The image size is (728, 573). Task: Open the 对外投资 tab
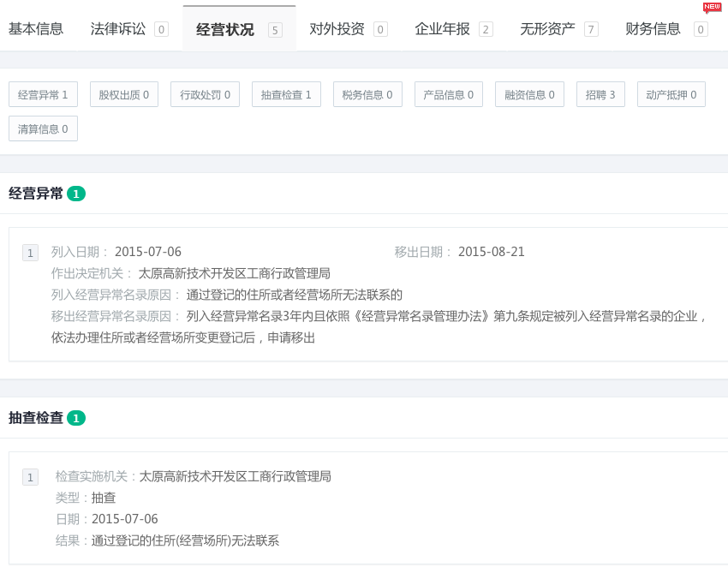pos(348,29)
